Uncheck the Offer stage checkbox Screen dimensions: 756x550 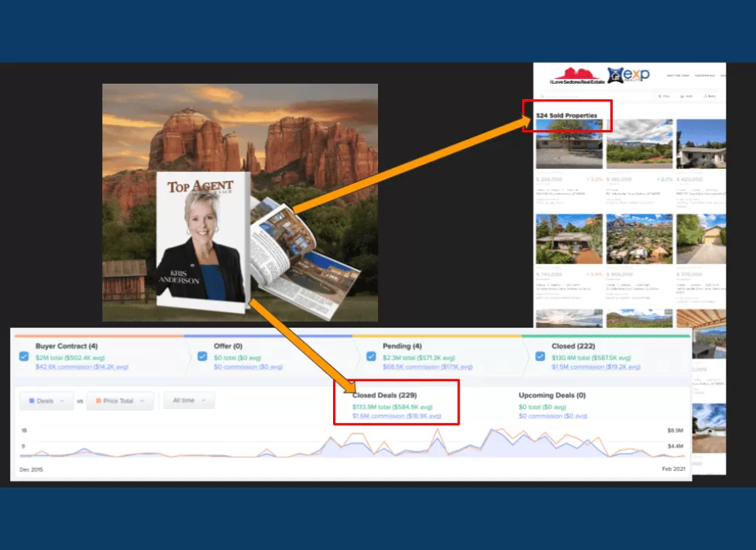[x=201, y=356]
